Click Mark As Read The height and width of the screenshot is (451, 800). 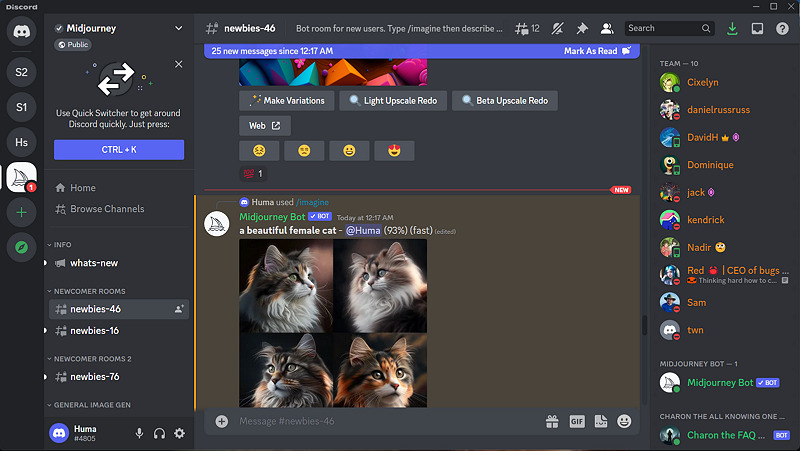(x=597, y=51)
